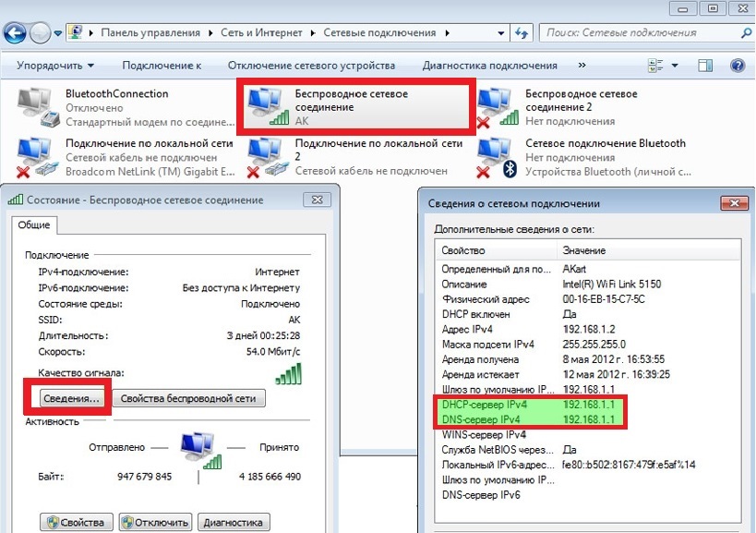Select Подключение по локальной сети Broadcom icon
The image size is (756, 533).
(38, 157)
